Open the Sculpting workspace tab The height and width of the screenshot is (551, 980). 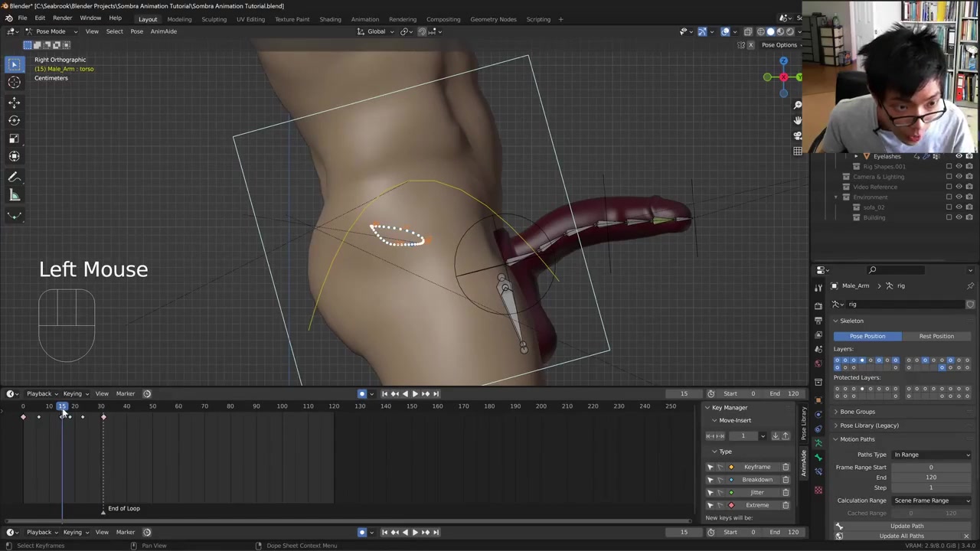tap(214, 19)
